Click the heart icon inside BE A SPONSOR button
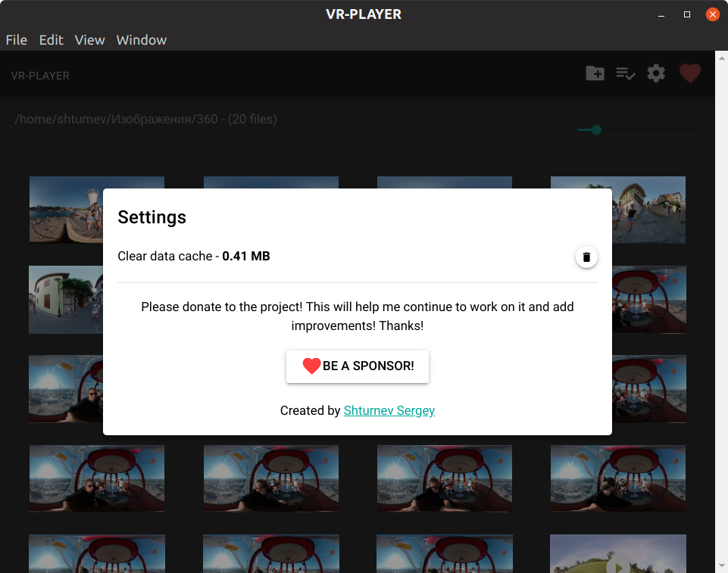The width and height of the screenshot is (728, 573). (311, 366)
